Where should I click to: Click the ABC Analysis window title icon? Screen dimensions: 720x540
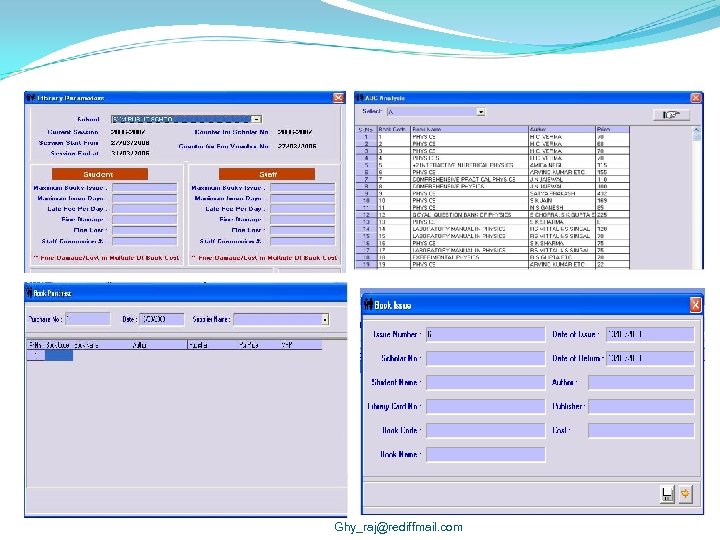(x=360, y=98)
